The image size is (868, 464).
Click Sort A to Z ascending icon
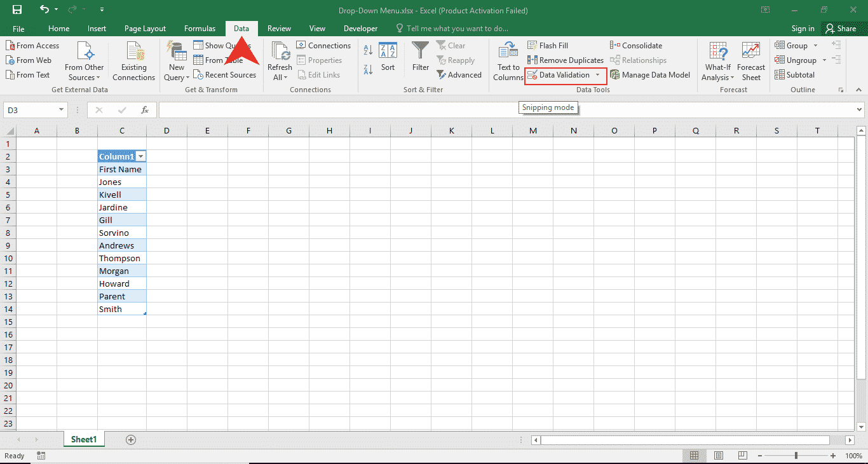[x=368, y=50]
